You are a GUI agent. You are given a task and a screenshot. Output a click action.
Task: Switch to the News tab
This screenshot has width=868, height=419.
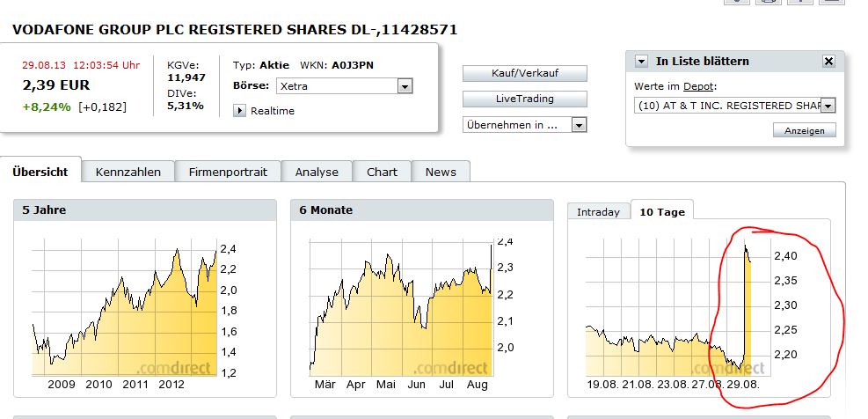tap(441, 172)
